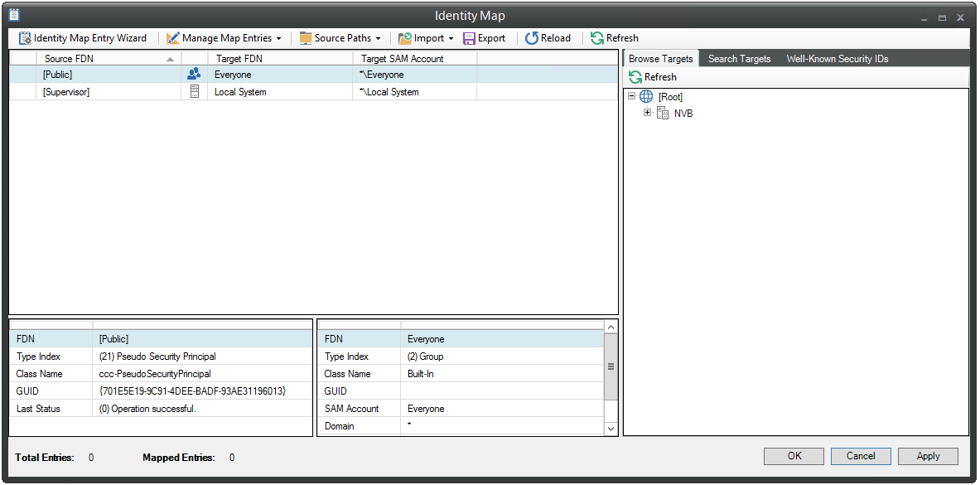Click Refresh label in Browse Targets panel

tap(660, 77)
